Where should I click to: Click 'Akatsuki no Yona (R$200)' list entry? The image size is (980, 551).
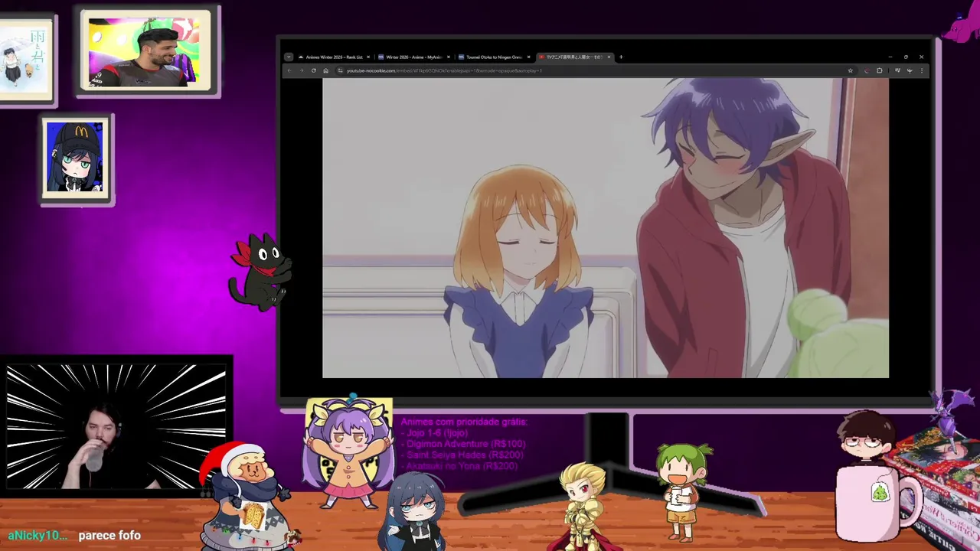[461, 465]
